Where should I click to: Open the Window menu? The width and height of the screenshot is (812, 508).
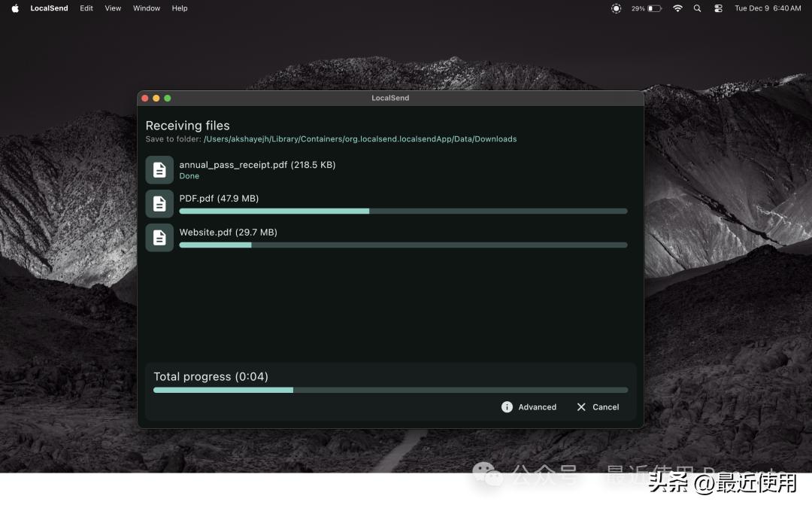point(147,8)
